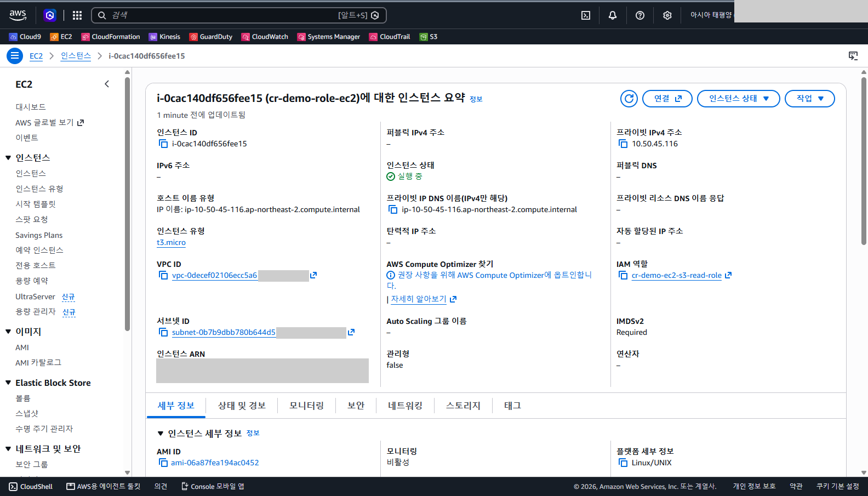Screen dimensions: 868x496
Task: Click the 연결 connect button
Action: (x=667, y=99)
